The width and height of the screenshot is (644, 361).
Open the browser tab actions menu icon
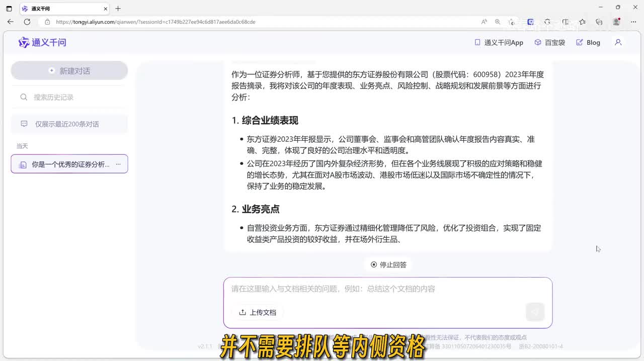tap(9, 9)
